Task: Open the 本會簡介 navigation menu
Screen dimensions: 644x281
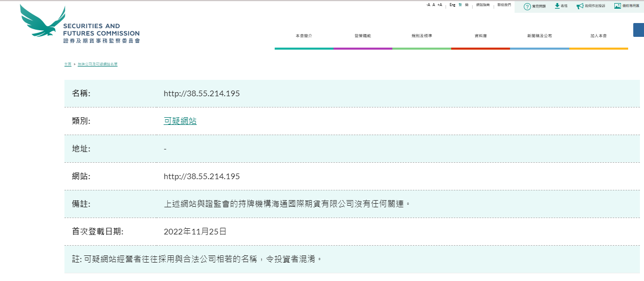Action: pyautogui.click(x=303, y=36)
